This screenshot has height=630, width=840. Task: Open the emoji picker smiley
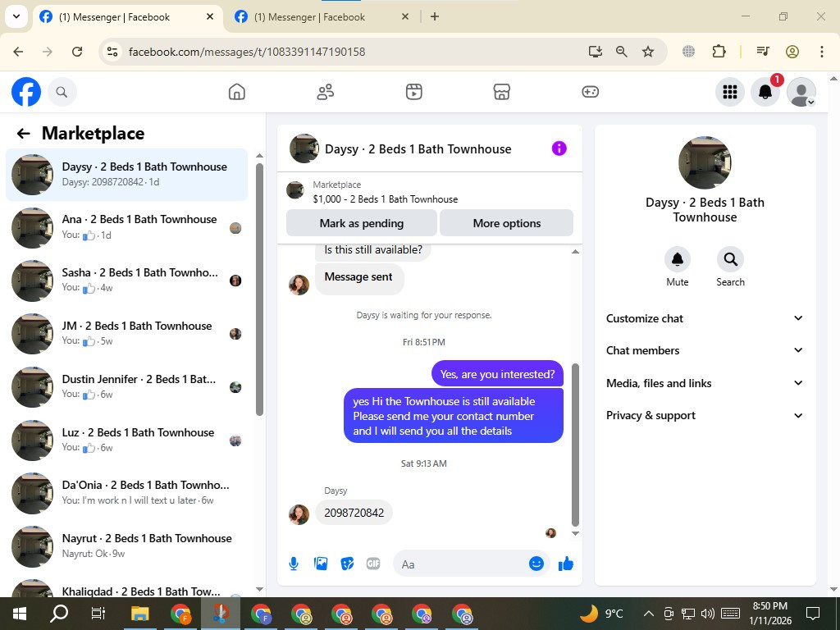coord(536,564)
